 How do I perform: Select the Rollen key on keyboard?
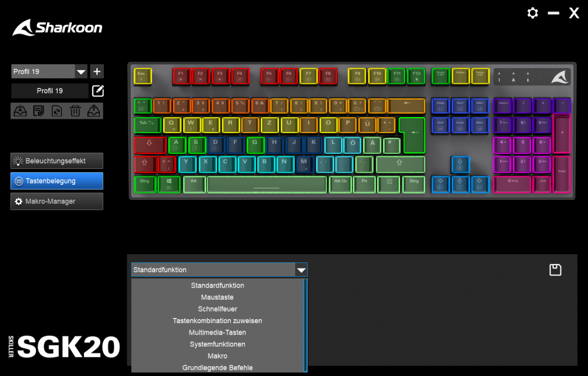pyautogui.click(x=461, y=76)
